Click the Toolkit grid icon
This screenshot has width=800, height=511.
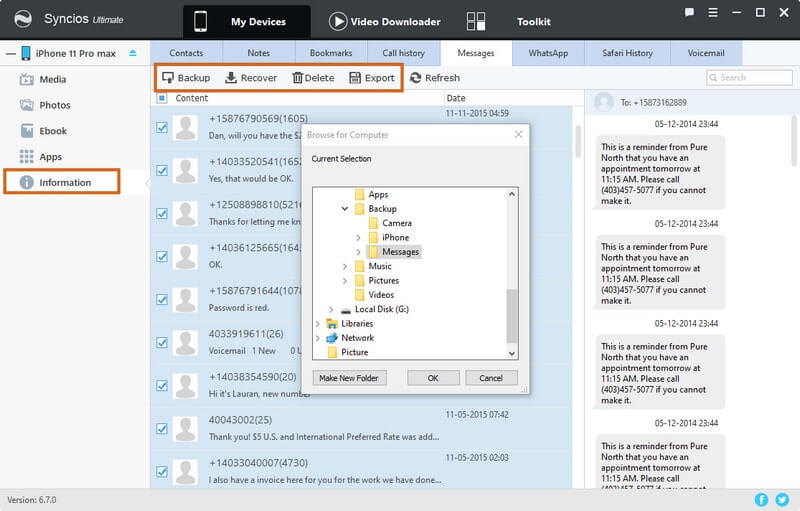tap(476, 21)
